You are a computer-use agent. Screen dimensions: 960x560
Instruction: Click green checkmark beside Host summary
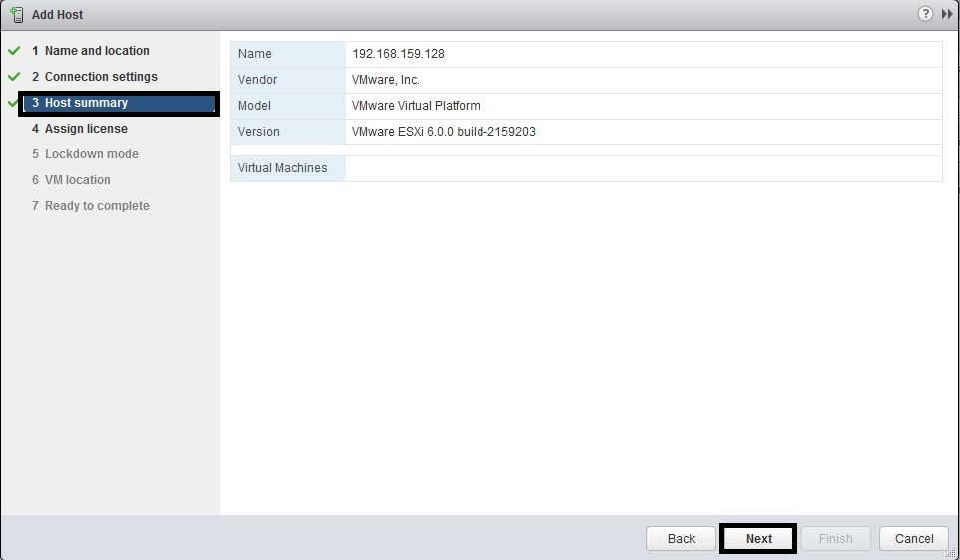pyautogui.click(x=14, y=103)
